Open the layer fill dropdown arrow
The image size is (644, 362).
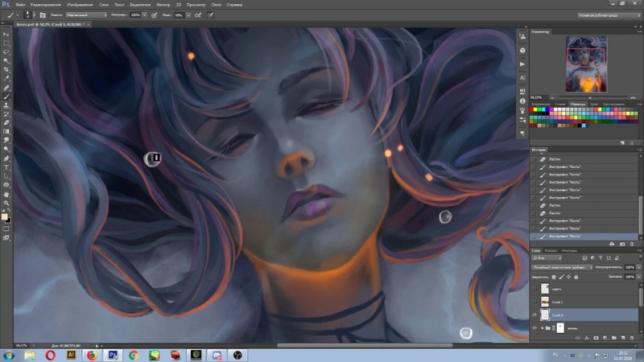tap(638, 277)
